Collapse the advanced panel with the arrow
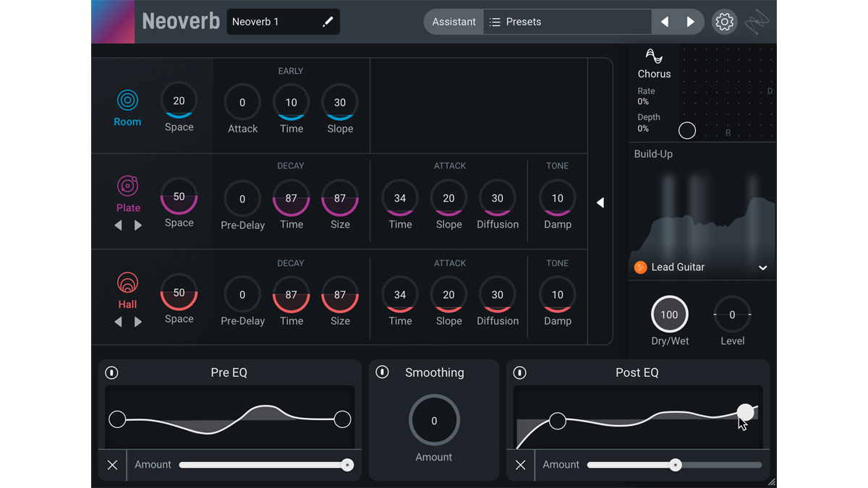 pyautogui.click(x=600, y=203)
